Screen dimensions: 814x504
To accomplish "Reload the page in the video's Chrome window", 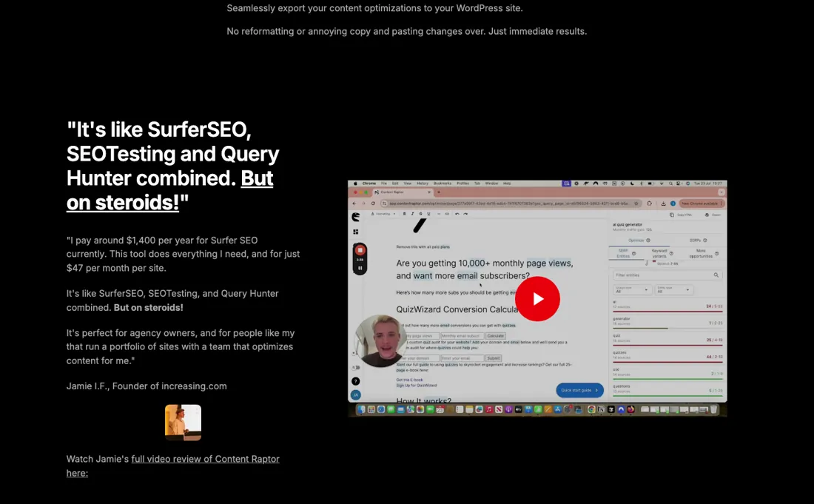I will [373, 204].
